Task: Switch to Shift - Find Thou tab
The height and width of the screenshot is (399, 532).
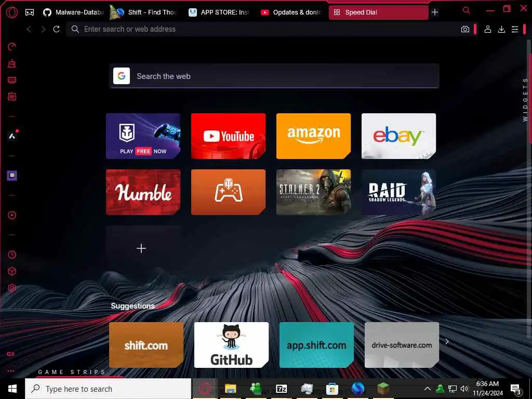Action: click(146, 12)
